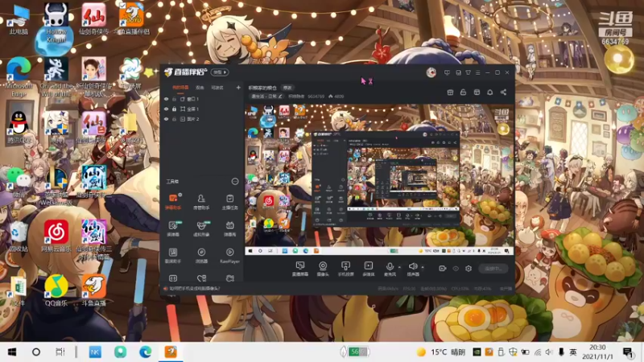Expand the speaker options arrow
Viewport: 644px width, 362px height.
point(423,267)
